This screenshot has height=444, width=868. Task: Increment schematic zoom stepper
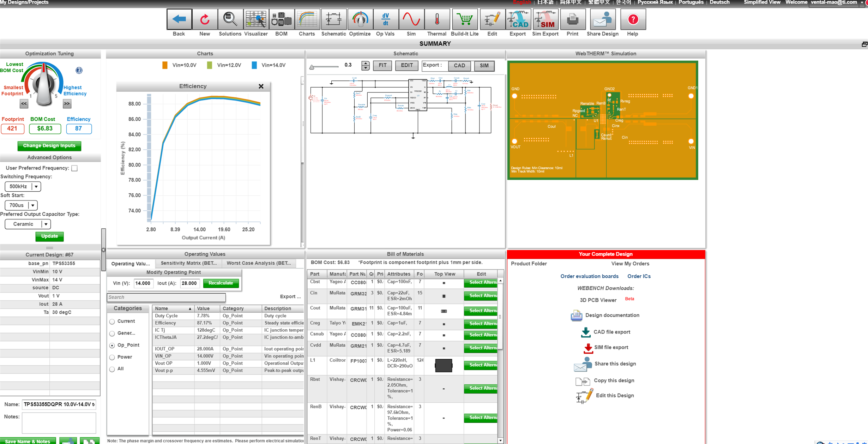click(366, 63)
